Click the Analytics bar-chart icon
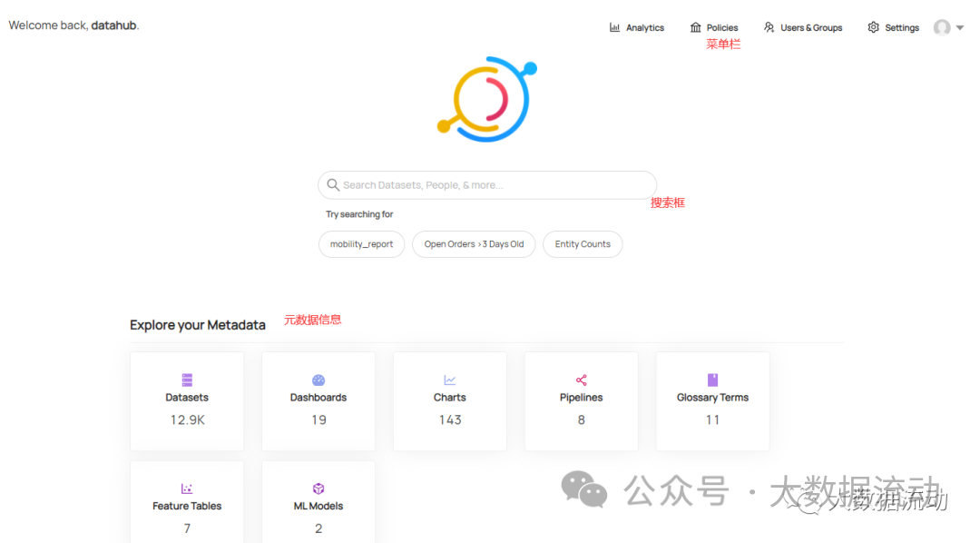This screenshot has height=543, width=980. (x=613, y=26)
